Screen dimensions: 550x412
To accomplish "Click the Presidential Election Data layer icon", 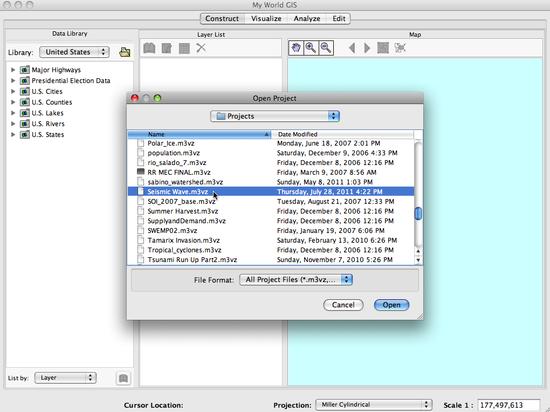I will click(25, 81).
